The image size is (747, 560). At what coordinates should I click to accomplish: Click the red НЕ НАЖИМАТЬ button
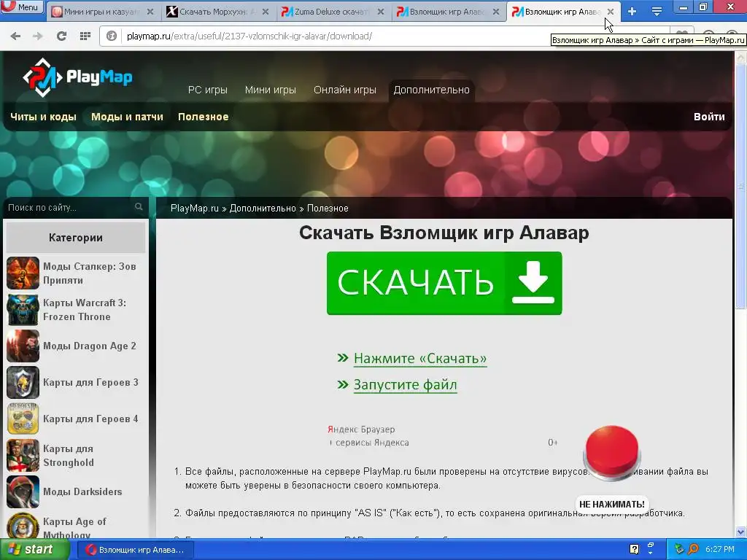(x=612, y=452)
